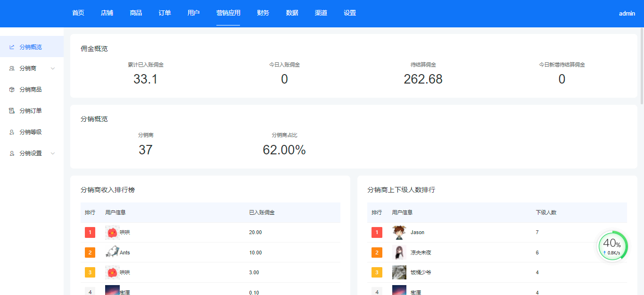The height and width of the screenshot is (295, 644).
Task: Click the Ants user avatar in income ranking
Action: point(112,253)
